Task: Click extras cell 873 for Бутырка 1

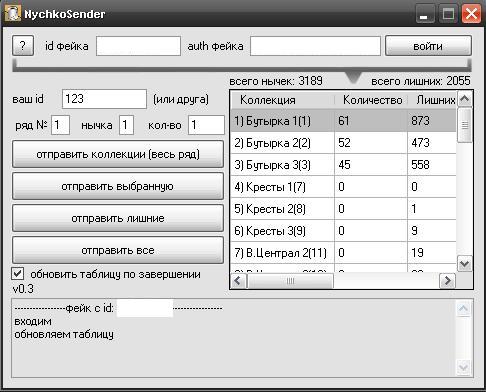Action: (x=432, y=120)
